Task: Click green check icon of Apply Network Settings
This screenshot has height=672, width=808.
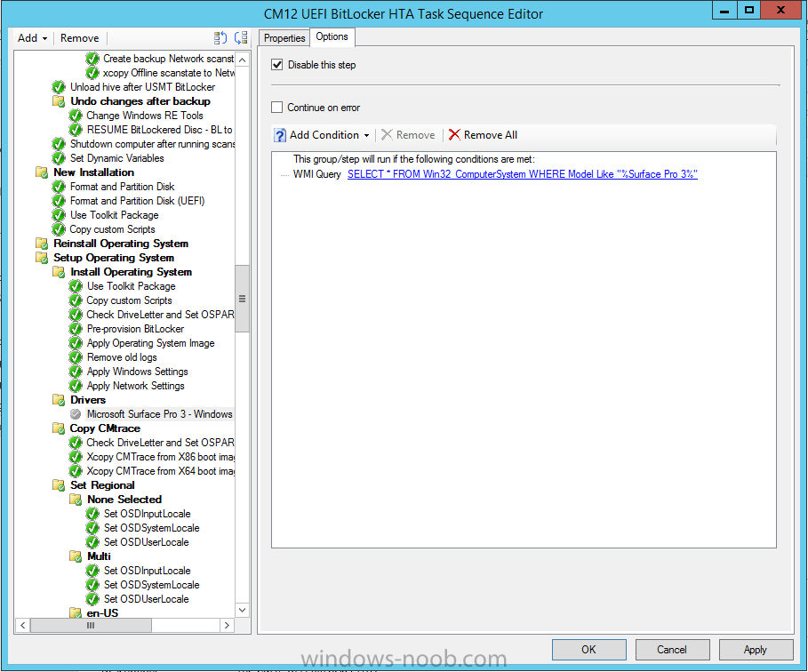Action: [76, 386]
